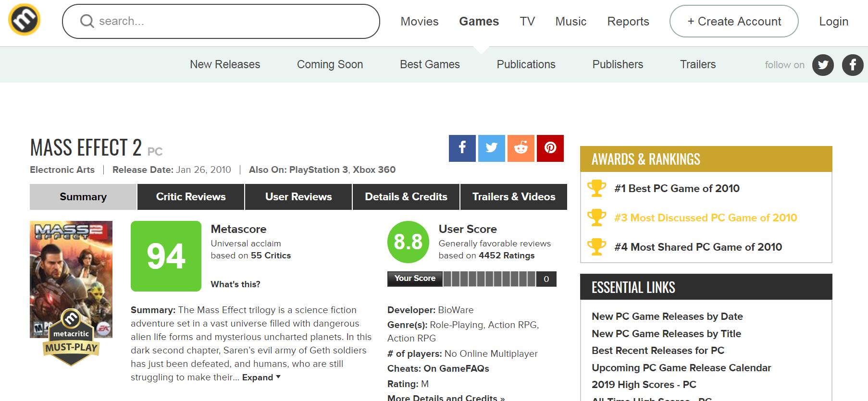The height and width of the screenshot is (401, 868).
Task: Open the Games section
Action: pos(479,21)
